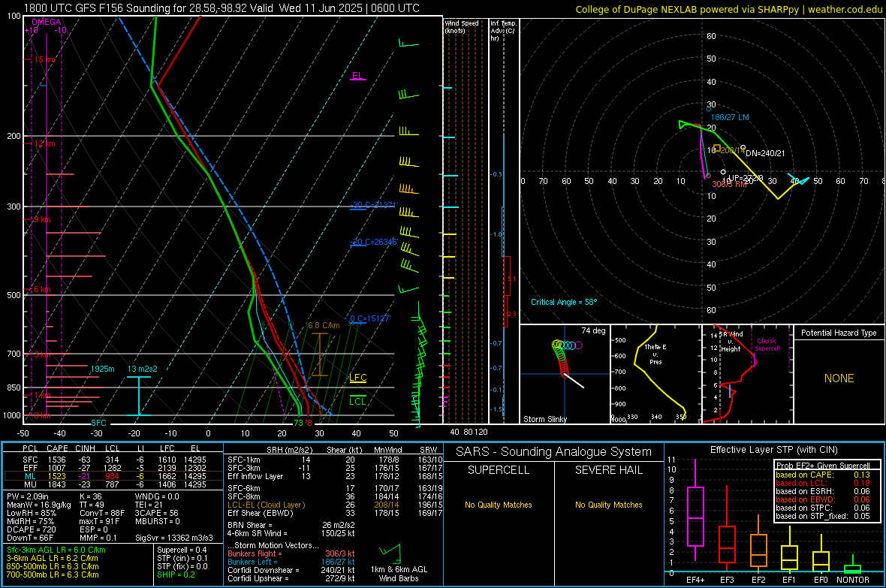Click the maxT = 91F value
Screen dimensions: 886x588
pyautogui.click(x=99, y=520)
